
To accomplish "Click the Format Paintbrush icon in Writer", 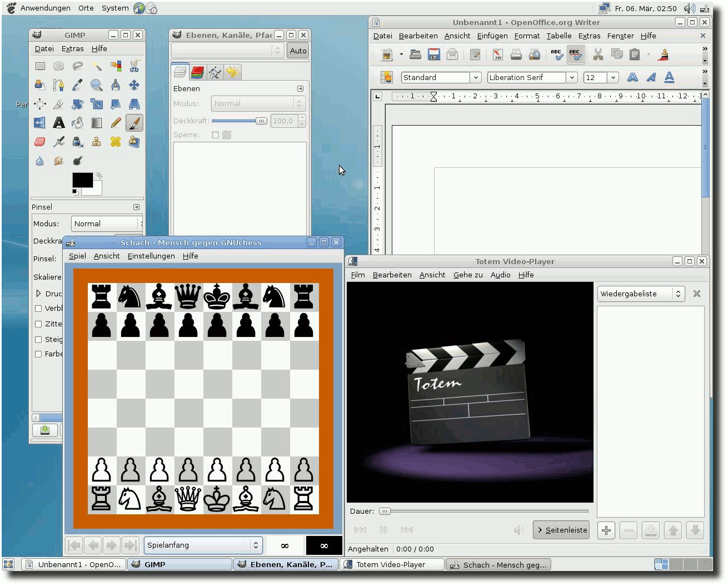I will click(x=663, y=54).
